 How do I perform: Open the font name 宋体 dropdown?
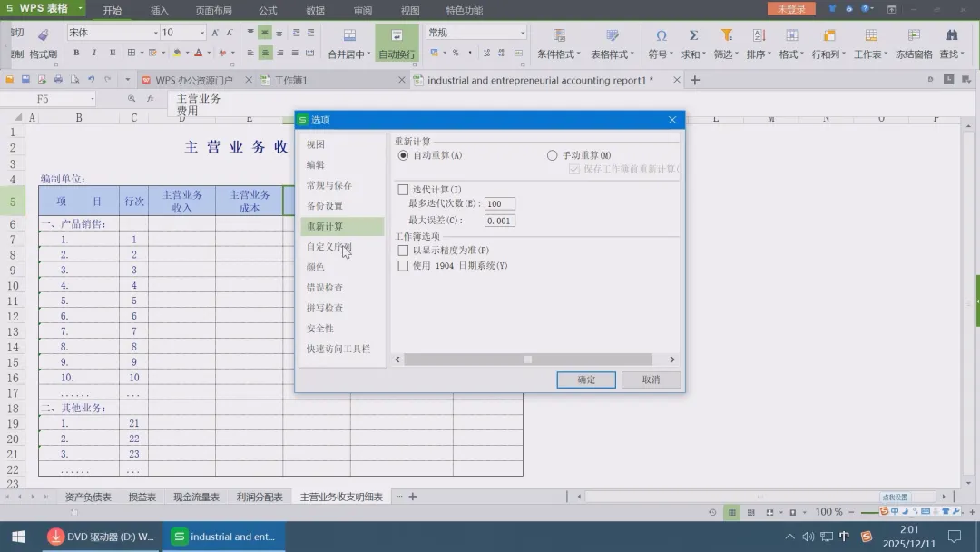(x=156, y=33)
